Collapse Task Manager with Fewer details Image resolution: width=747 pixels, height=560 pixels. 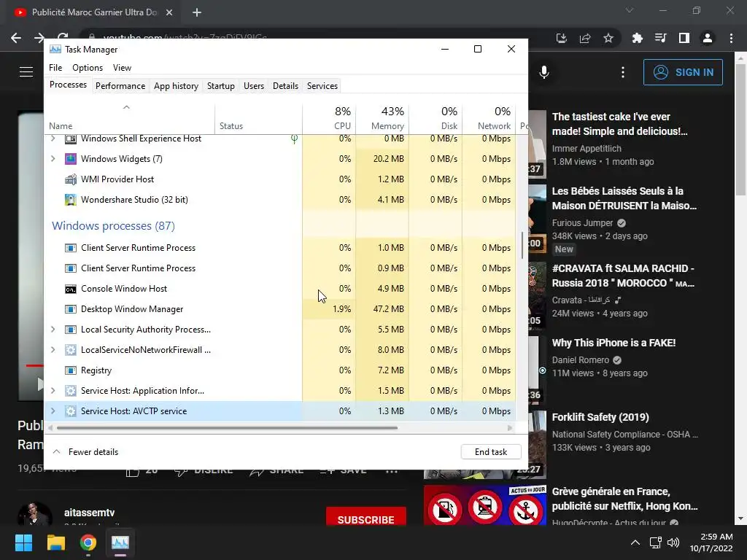pyautogui.click(x=86, y=452)
